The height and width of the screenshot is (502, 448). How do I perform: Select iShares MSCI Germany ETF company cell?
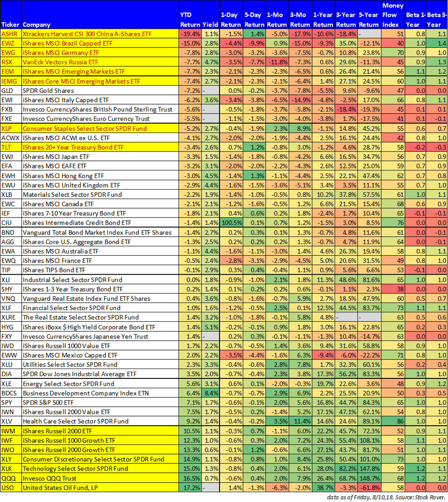pos(100,53)
